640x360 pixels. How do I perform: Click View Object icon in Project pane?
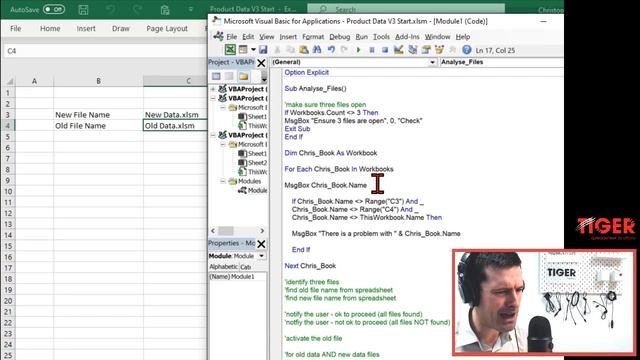[x=229, y=76]
